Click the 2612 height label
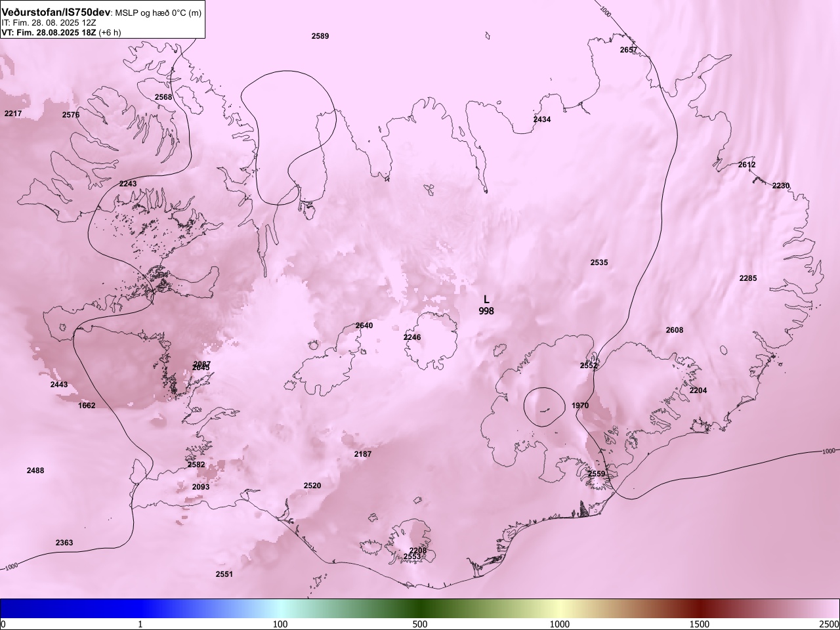 point(747,165)
